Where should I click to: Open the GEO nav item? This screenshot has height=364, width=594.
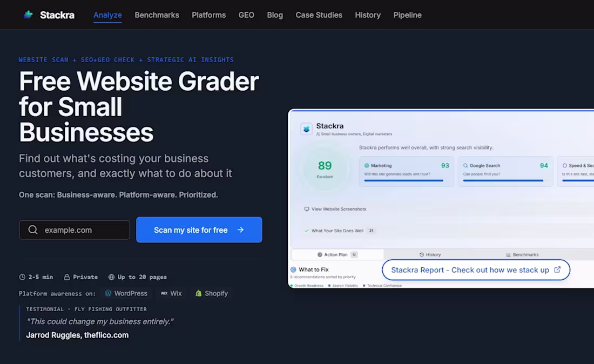(246, 15)
